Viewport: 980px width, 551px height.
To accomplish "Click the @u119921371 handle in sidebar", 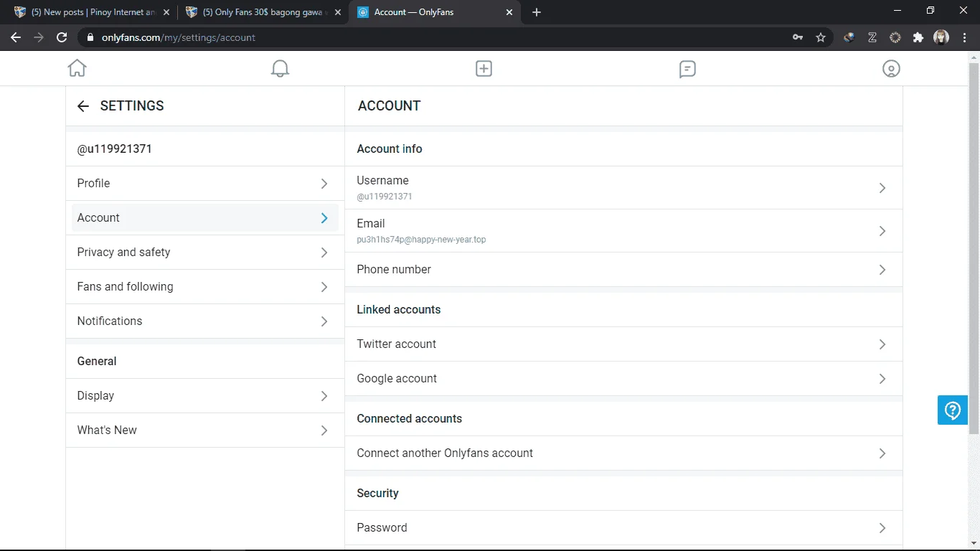I will point(115,149).
